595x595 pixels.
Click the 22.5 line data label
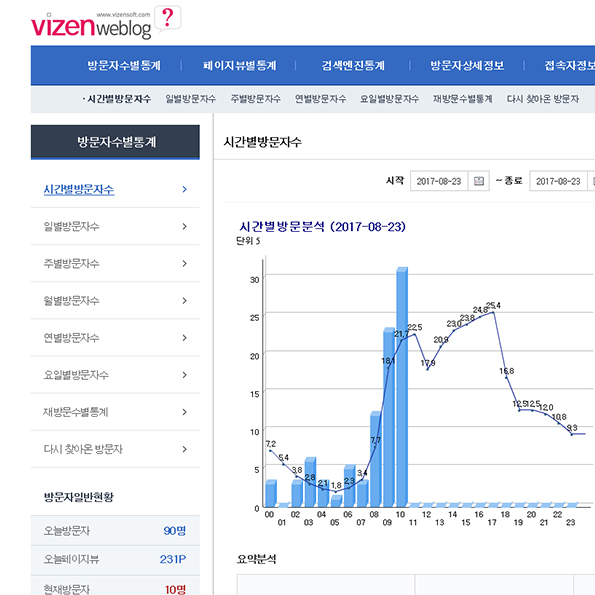point(415,327)
